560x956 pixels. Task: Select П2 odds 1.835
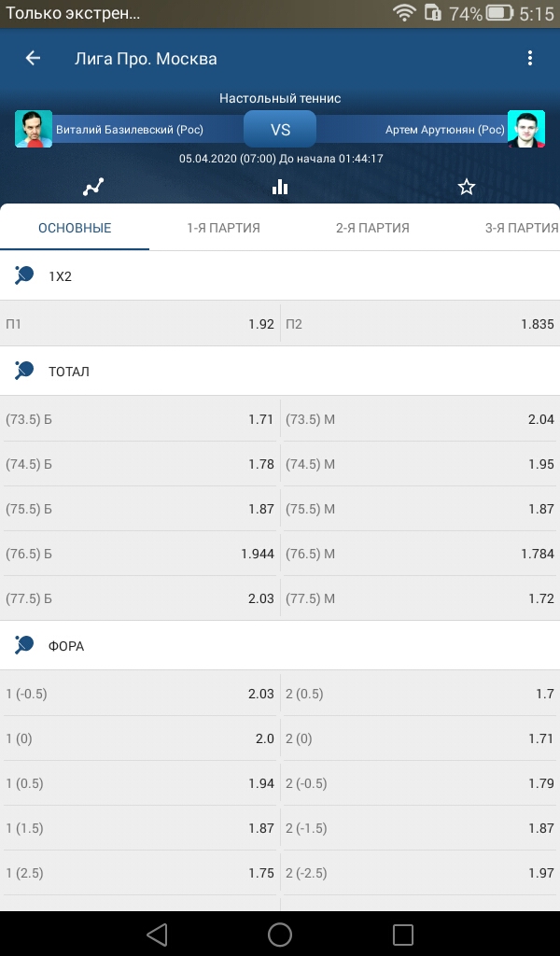pyautogui.click(x=420, y=324)
